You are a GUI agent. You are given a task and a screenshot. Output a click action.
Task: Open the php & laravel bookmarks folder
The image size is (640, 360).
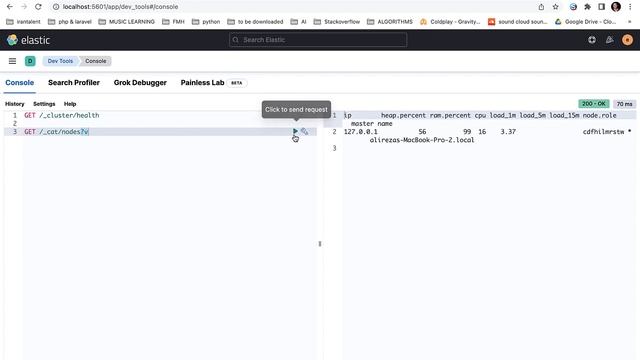[70, 22]
